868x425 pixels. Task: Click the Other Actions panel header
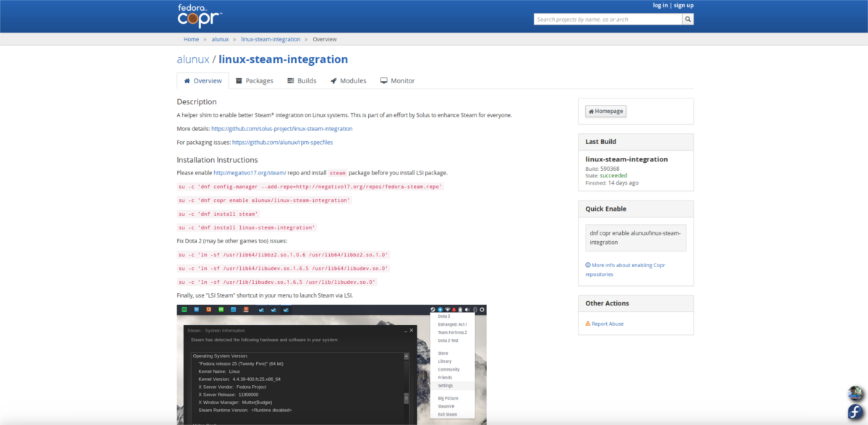tap(636, 303)
